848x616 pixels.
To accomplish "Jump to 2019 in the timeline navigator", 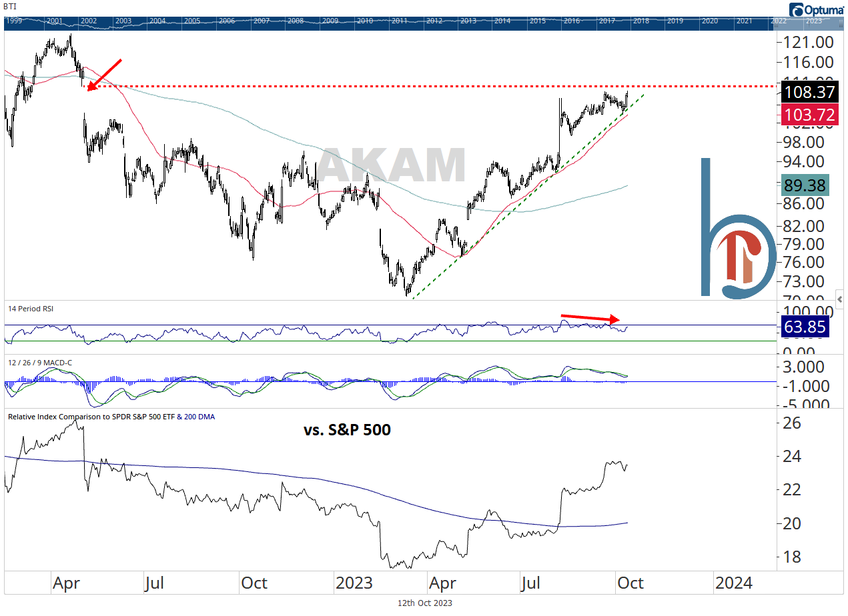I will [675, 21].
